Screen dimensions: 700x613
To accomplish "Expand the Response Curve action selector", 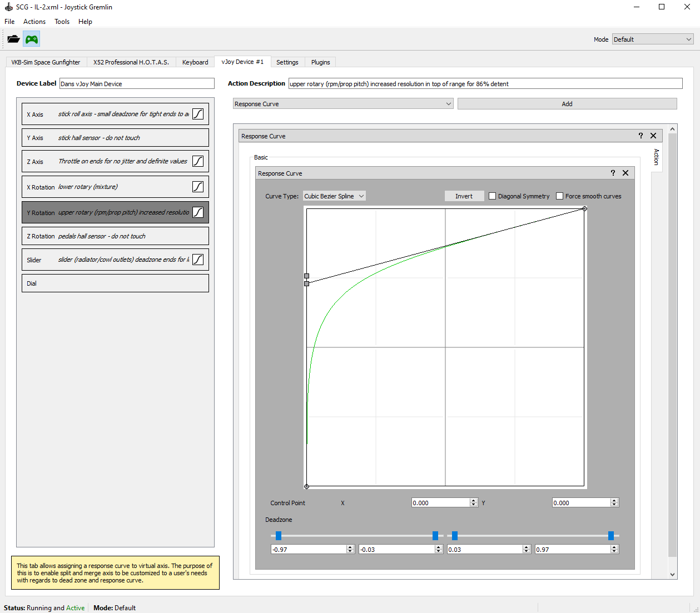I will (x=342, y=104).
